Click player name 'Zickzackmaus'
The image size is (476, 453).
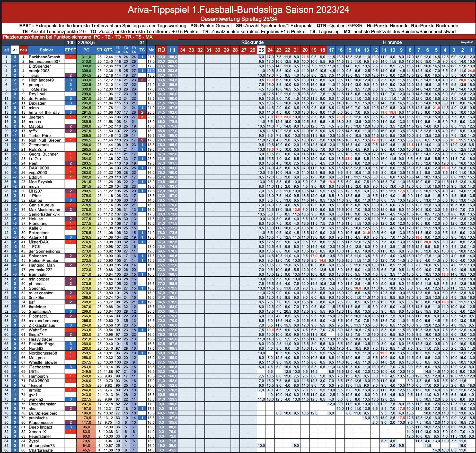tap(42, 325)
